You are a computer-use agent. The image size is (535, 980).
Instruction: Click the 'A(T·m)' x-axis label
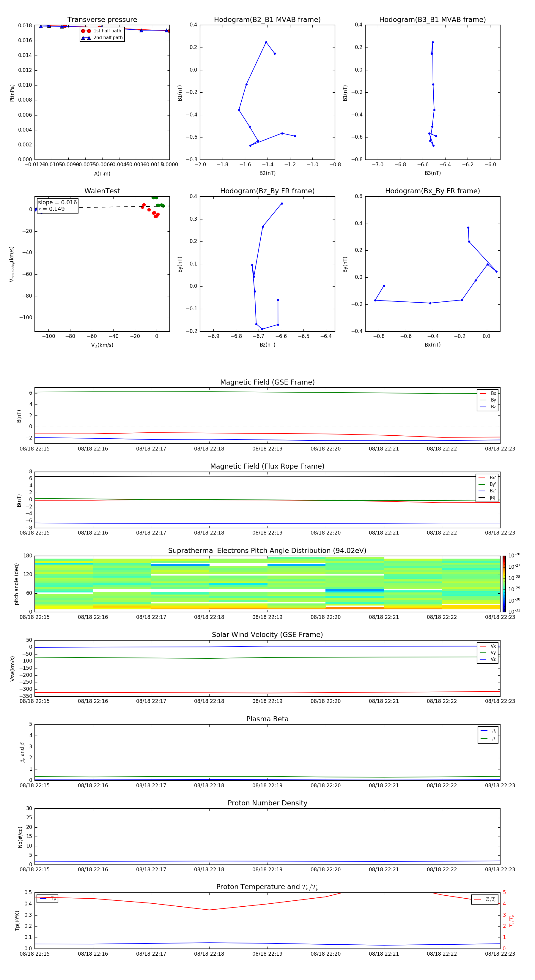[x=102, y=173]
